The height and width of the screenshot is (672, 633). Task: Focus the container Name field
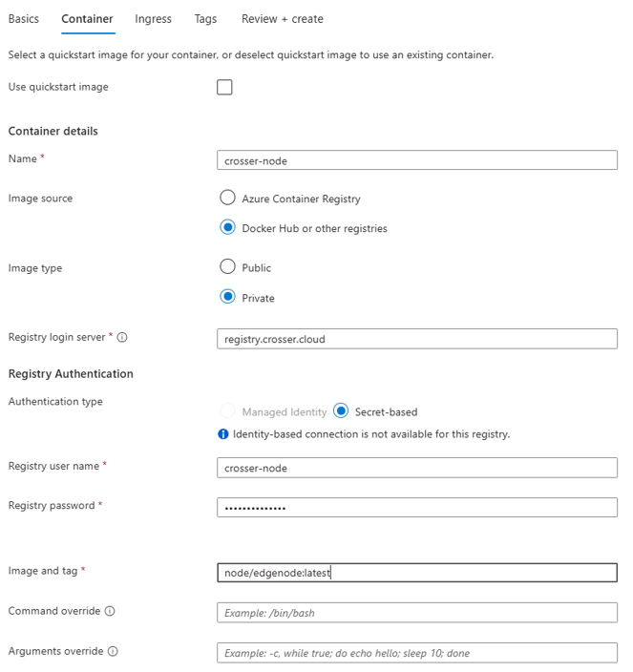(x=417, y=160)
